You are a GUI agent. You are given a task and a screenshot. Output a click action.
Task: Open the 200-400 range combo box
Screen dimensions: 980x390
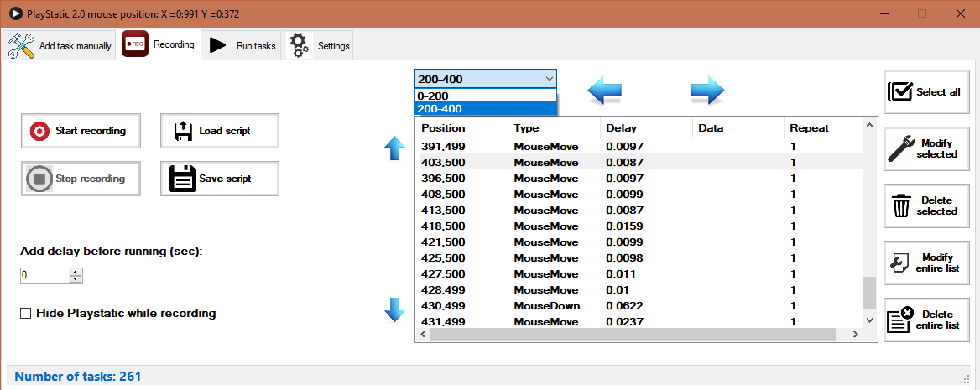(x=485, y=79)
